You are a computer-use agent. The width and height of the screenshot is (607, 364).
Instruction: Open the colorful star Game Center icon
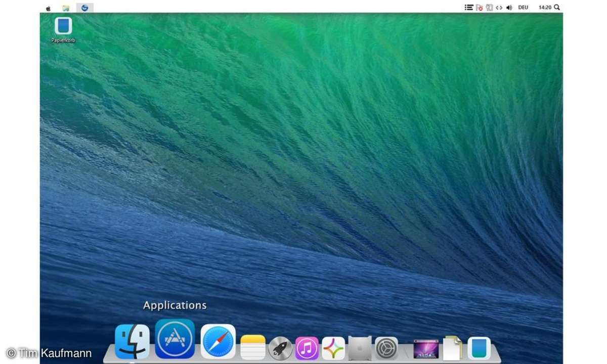[x=333, y=348]
